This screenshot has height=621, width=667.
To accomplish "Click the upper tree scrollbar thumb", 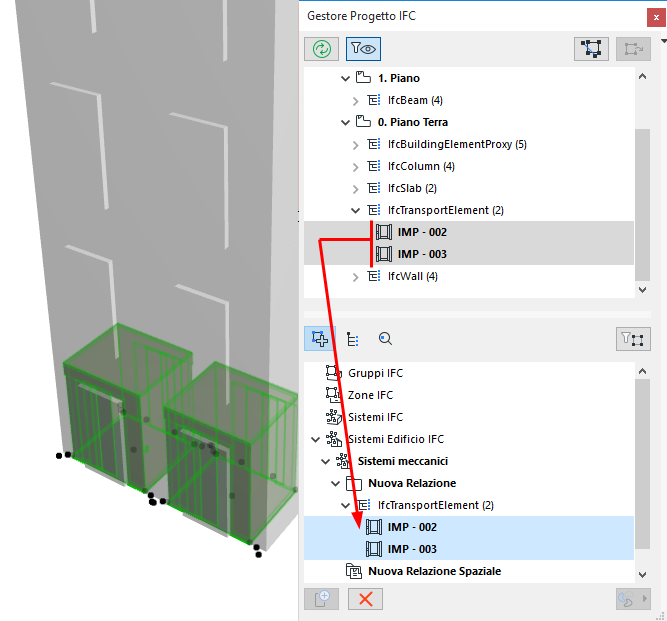I will (x=642, y=205).
